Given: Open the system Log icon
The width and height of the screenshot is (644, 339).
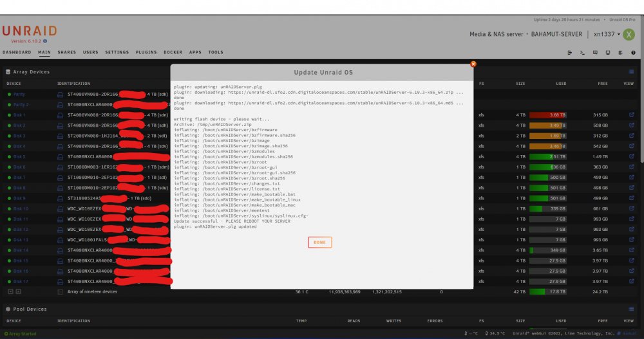Looking at the screenshot, I should click(621, 53).
